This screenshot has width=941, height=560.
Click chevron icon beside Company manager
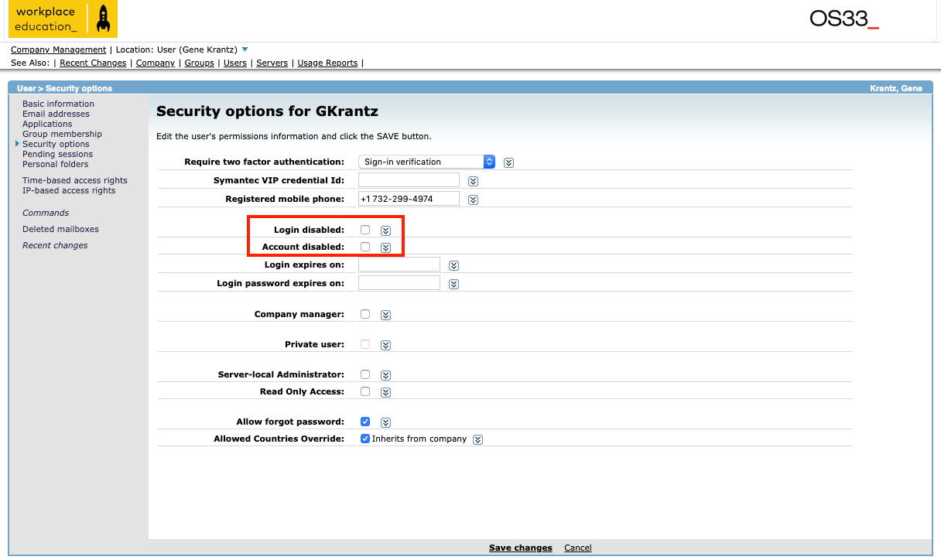(385, 315)
